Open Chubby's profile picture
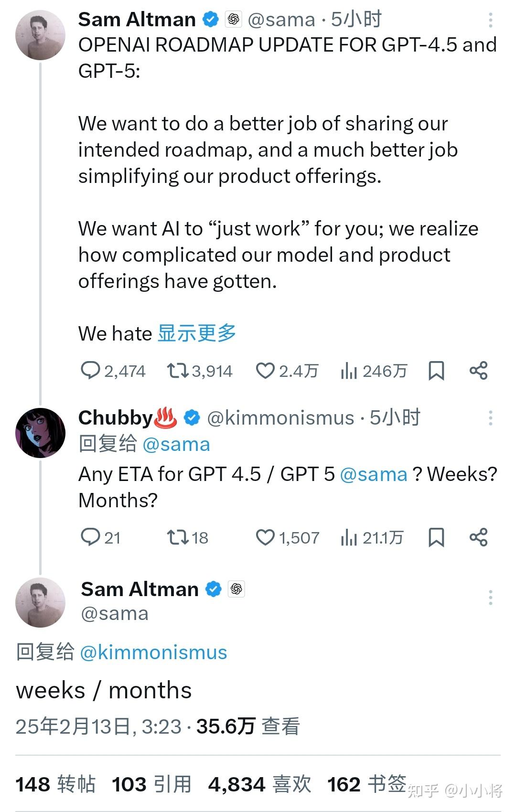Image resolution: width=516 pixels, height=812 pixels. pos(41,431)
